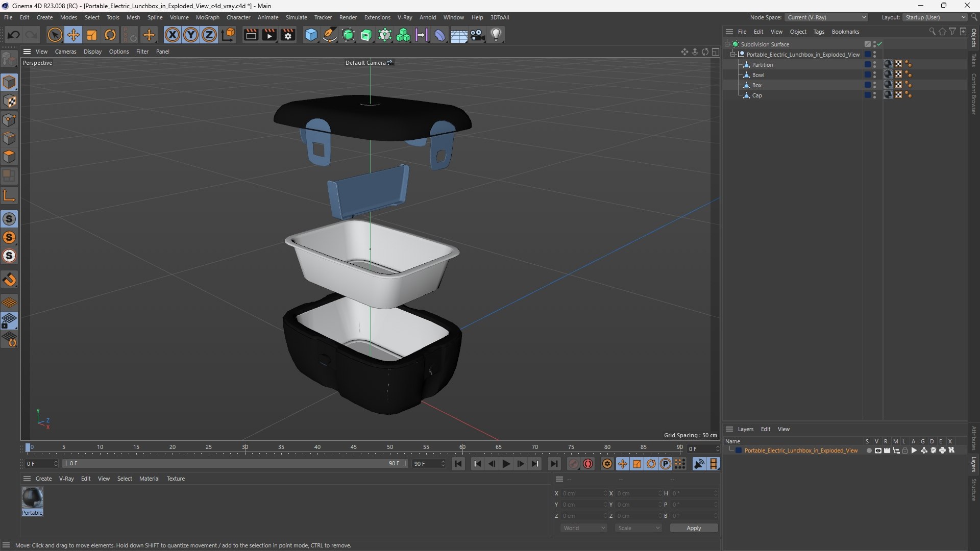Image resolution: width=980 pixels, height=551 pixels.
Task: Click Partition's material tag
Action: [888, 64]
